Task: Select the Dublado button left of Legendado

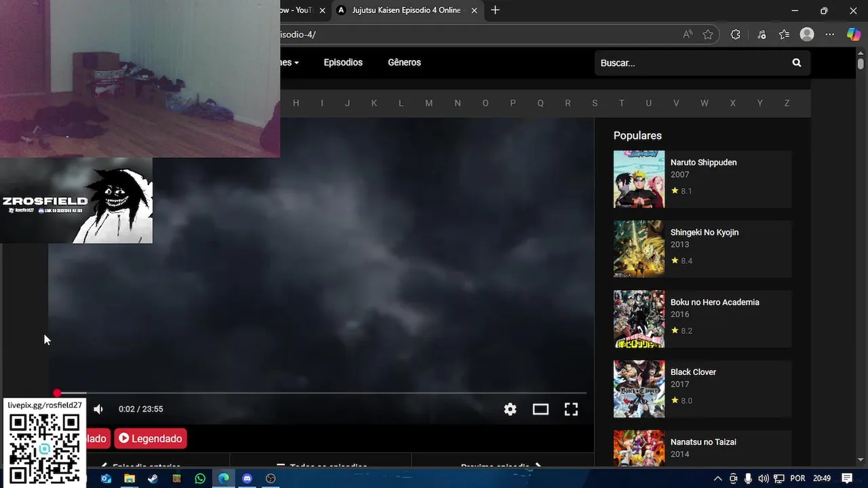Action: (x=97, y=439)
